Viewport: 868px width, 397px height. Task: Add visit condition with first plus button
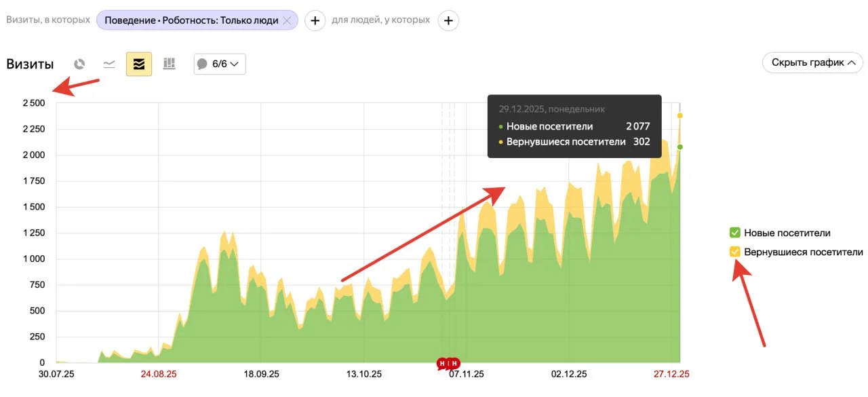(315, 20)
